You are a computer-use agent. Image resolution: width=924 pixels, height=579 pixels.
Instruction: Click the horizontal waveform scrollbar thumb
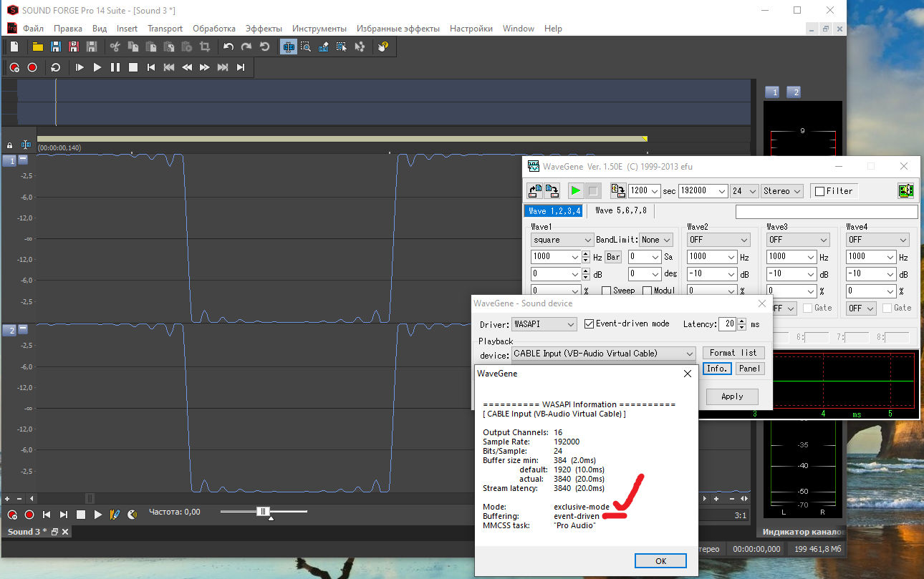pos(90,498)
